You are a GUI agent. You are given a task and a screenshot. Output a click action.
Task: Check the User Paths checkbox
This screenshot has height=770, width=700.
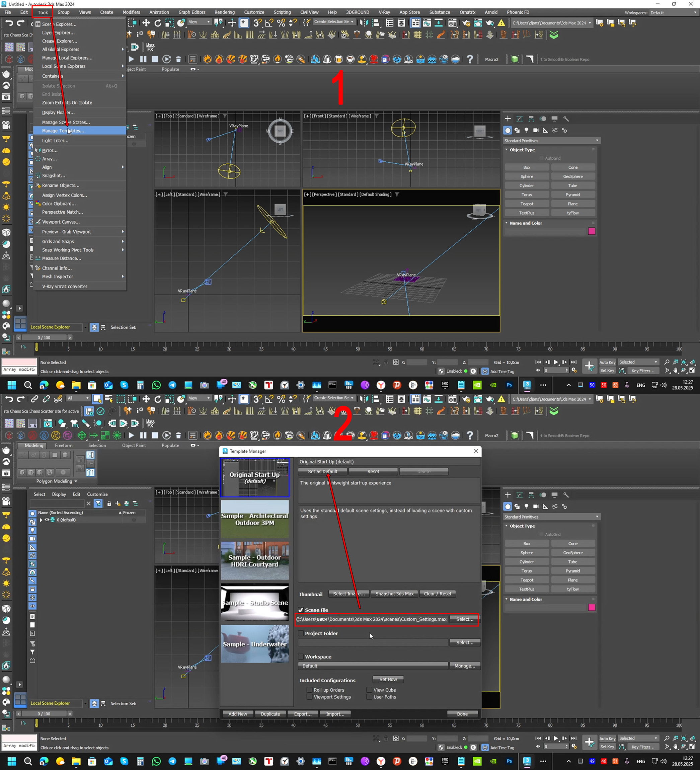[369, 697]
